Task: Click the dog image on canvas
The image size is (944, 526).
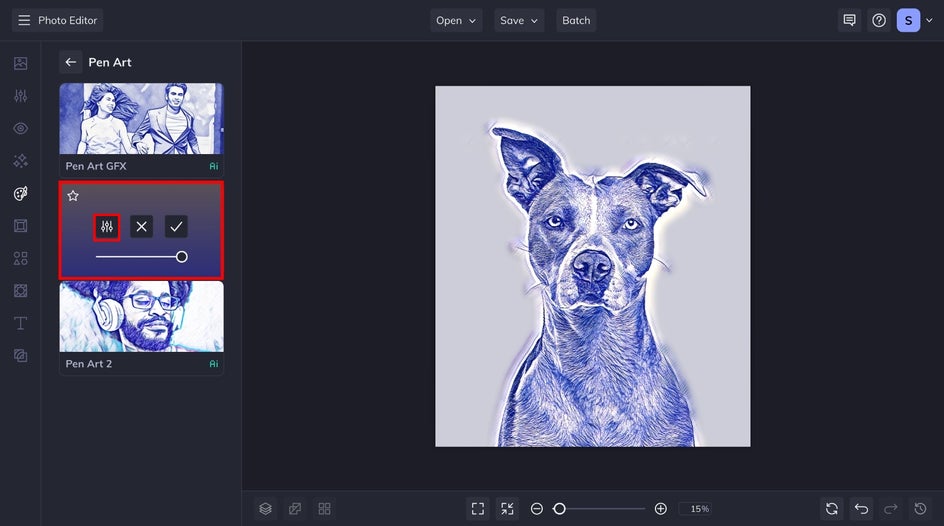Action: [x=593, y=266]
